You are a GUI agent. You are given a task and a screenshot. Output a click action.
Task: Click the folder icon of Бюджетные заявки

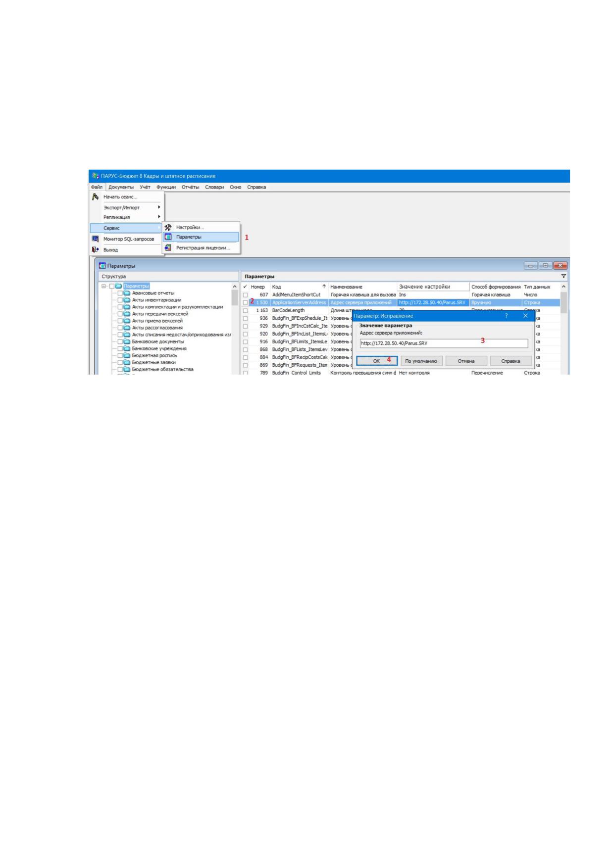(x=127, y=362)
